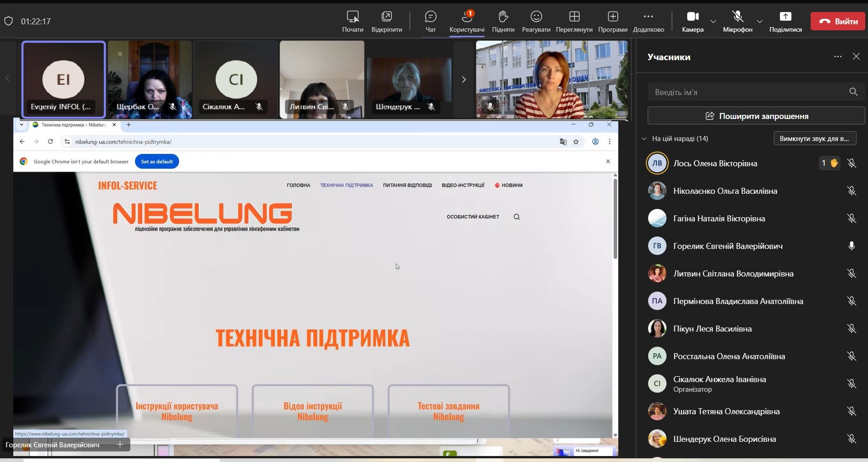Image resolution: width=868 pixels, height=462 pixels.
Task: Click website search magnifier icon
Action: pos(516,217)
